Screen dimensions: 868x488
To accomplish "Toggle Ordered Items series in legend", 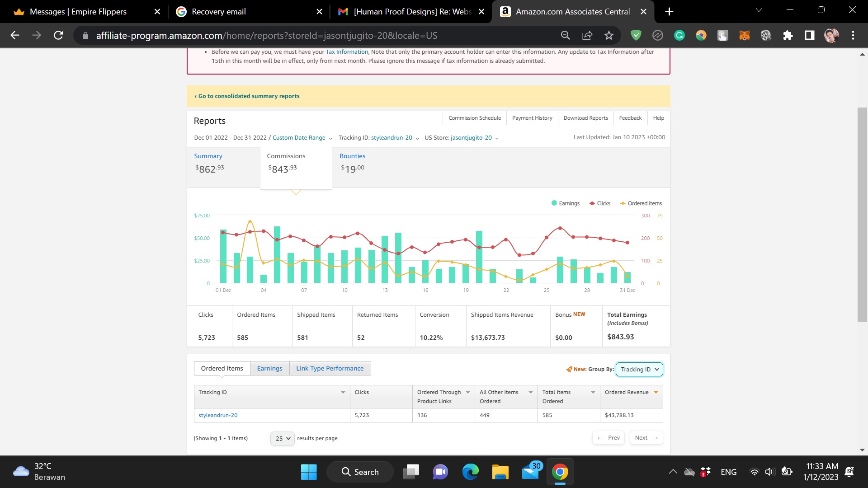I will click(641, 203).
